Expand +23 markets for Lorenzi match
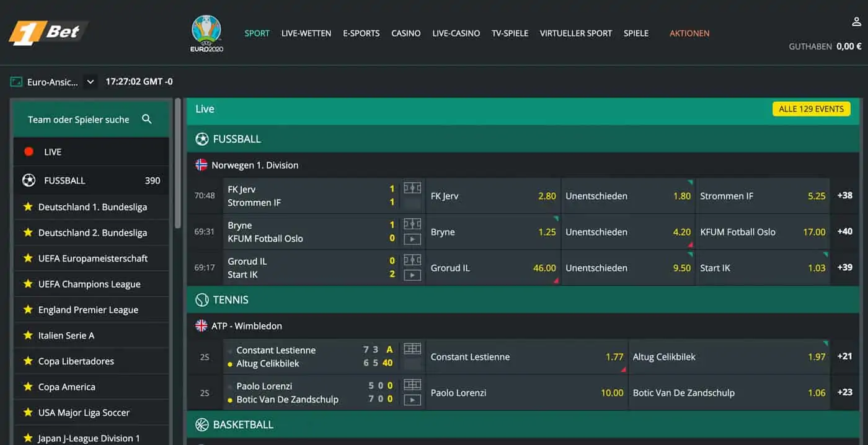The width and height of the screenshot is (868, 445). pos(844,392)
